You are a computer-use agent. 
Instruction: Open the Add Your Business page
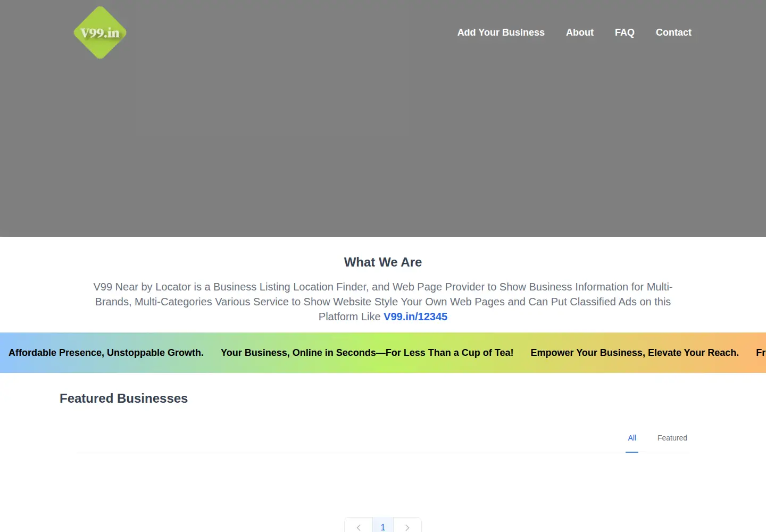pos(501,32)
